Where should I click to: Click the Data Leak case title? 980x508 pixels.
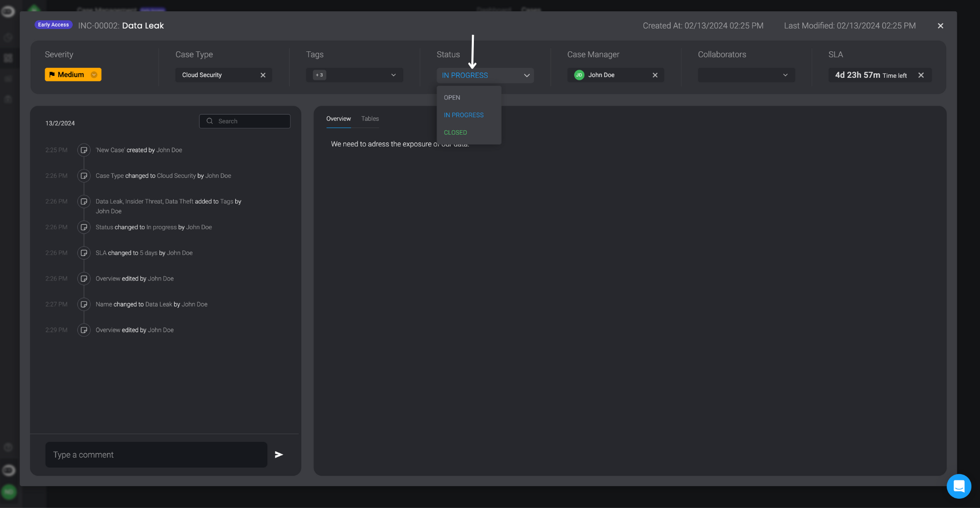[143, 26]
